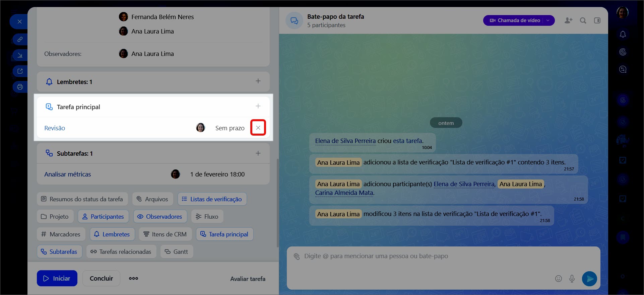Open the Chamada de vídeo dropdown arrow

[x=548, y=20]
